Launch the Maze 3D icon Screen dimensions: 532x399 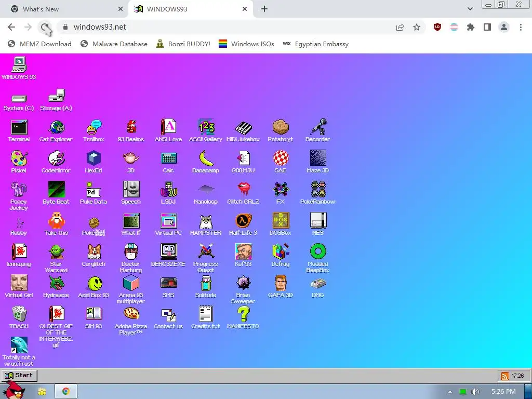tap(318, 162)
